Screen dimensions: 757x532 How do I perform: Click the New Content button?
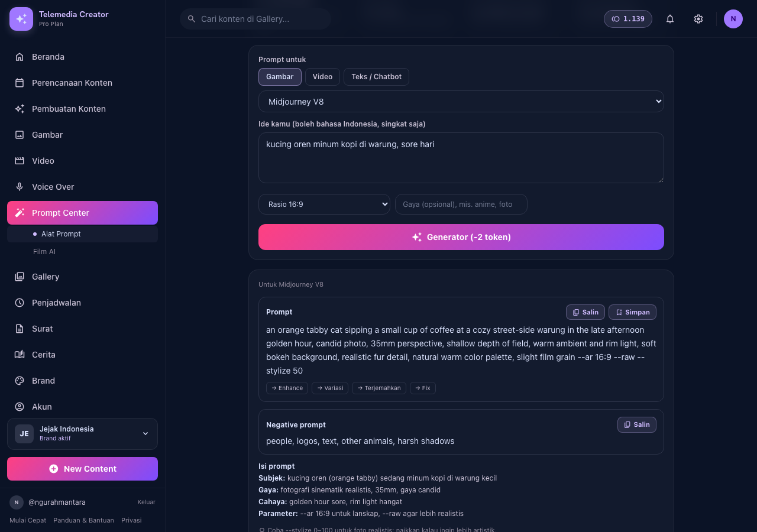coord(82,469)
